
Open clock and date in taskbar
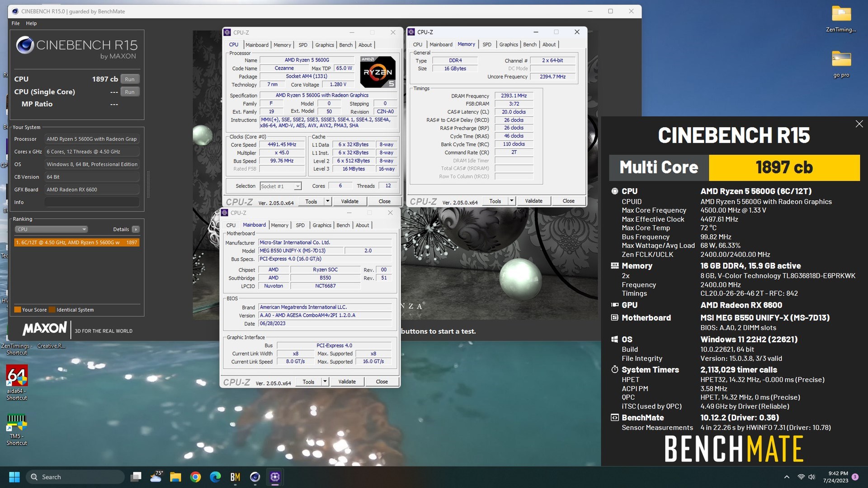point(835,477)
